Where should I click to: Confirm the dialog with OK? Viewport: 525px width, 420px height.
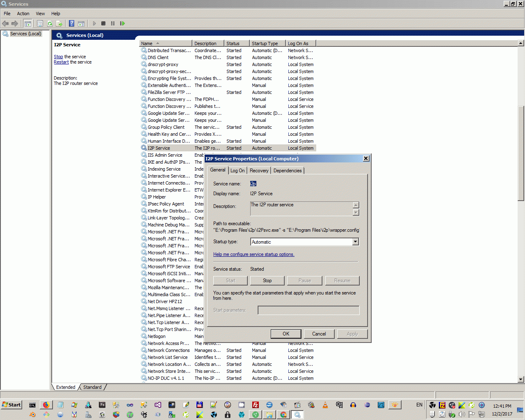pyautogui.click(x=286, y=334)
